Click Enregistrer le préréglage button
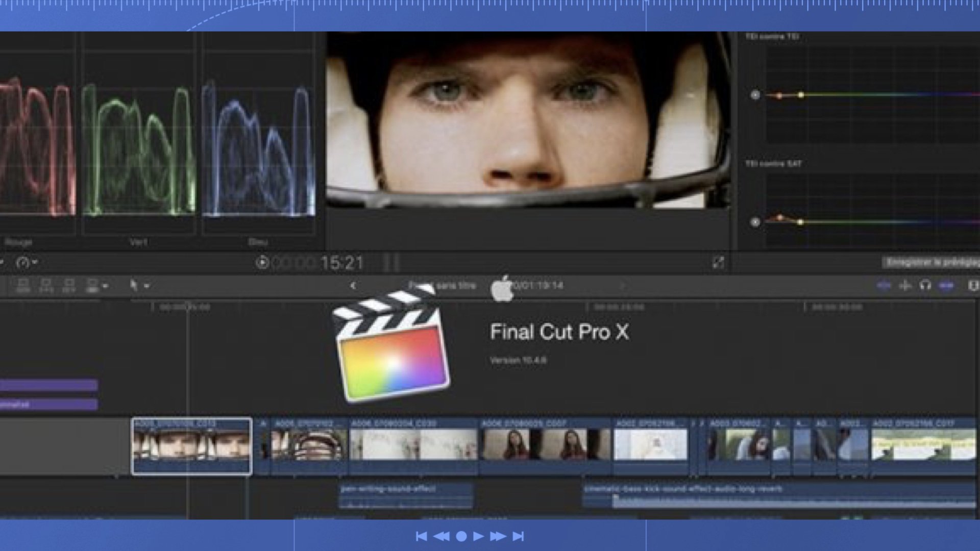Screen dimensions: 980x551 coord(932,263)
